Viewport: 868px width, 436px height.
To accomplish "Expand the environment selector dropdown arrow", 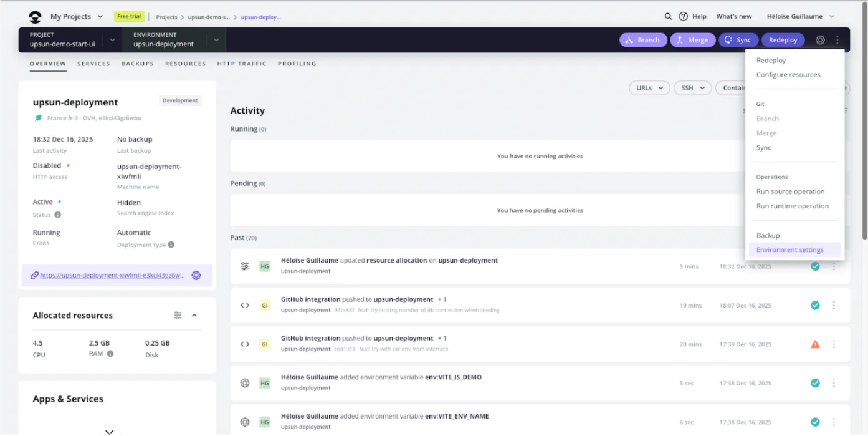I will pyautogui.click(x=216, y=40).
